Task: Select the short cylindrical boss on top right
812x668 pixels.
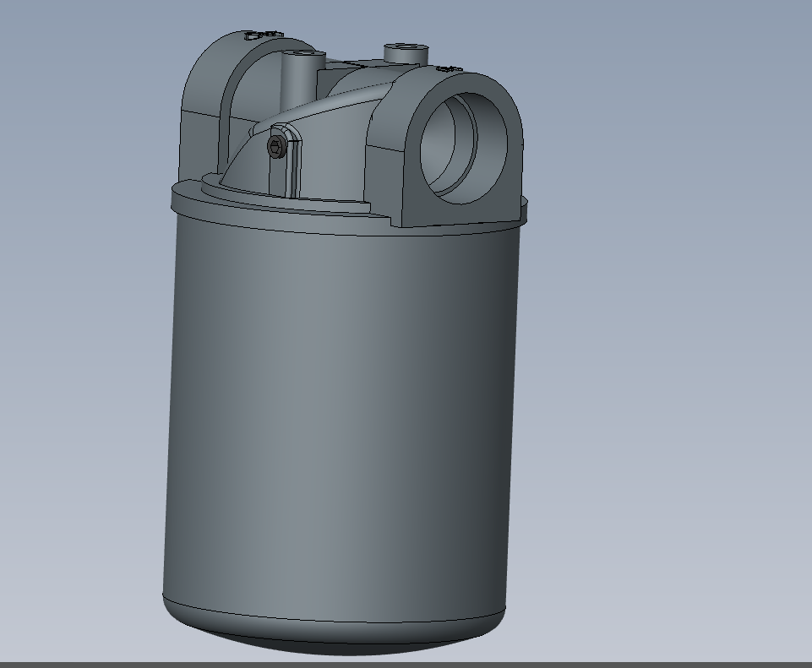Action: (406, 53)
